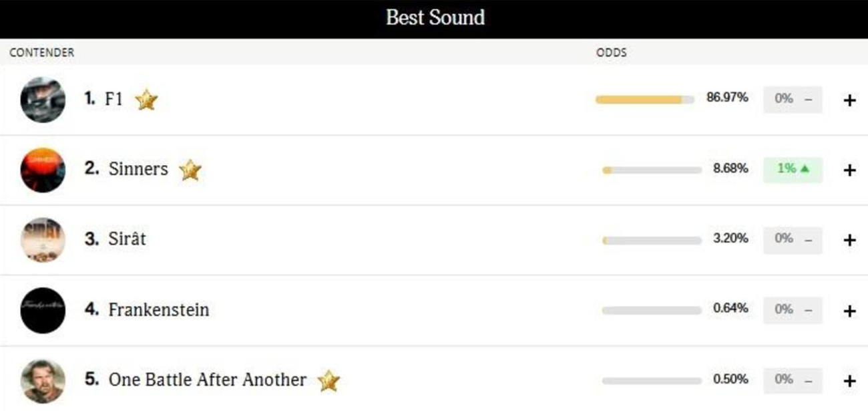Image resolution: width=868 pixels, height=411 pixels.
Task: Click the One Battle After Another title
Action: (207, 380)
